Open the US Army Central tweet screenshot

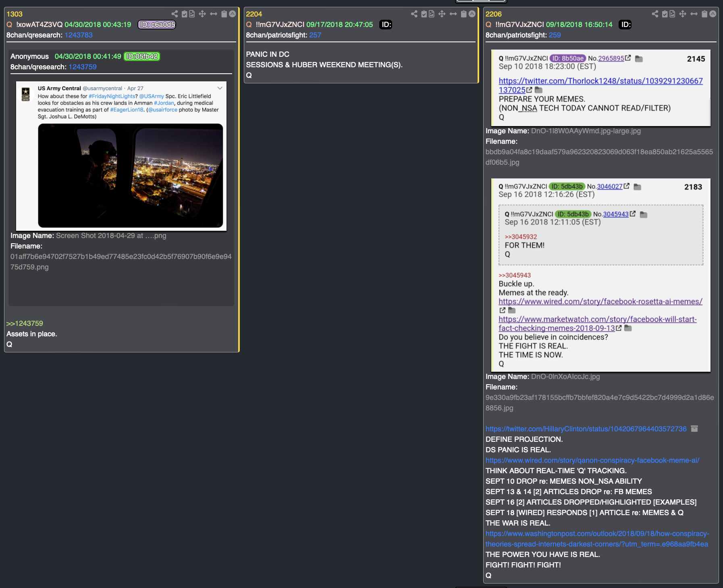coord(121,156)
